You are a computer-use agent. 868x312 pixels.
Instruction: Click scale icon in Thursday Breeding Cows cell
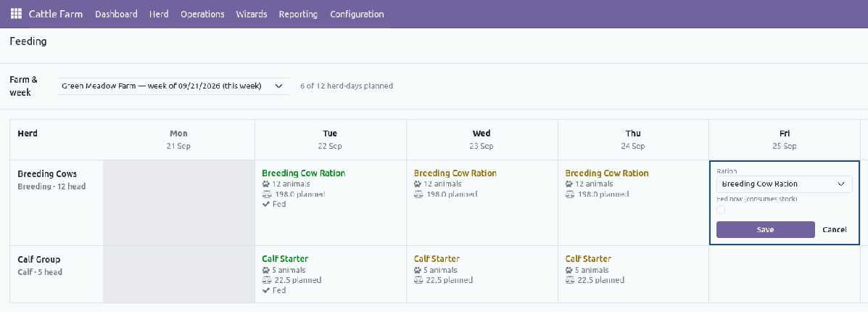pyautogui.click(x=570, y=194)
